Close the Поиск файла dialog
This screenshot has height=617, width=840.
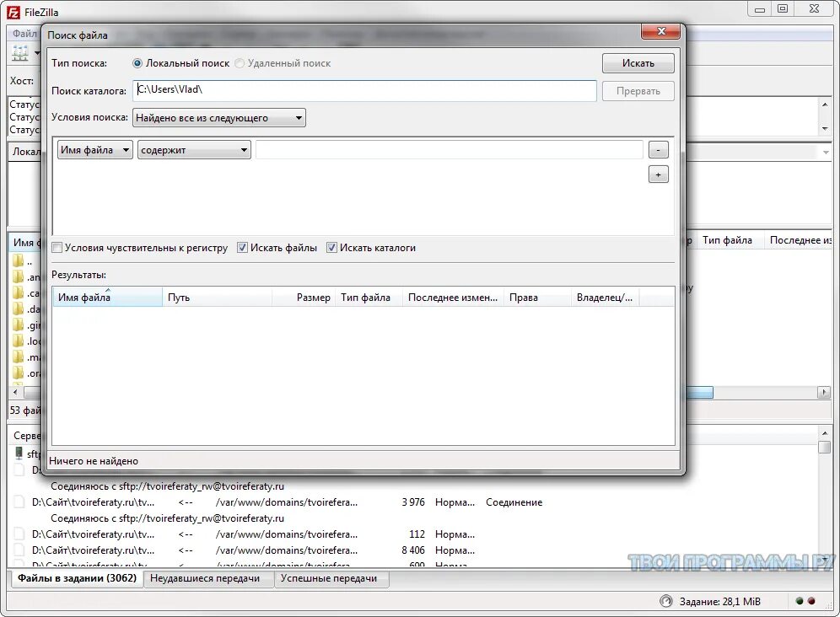point(660,31)
